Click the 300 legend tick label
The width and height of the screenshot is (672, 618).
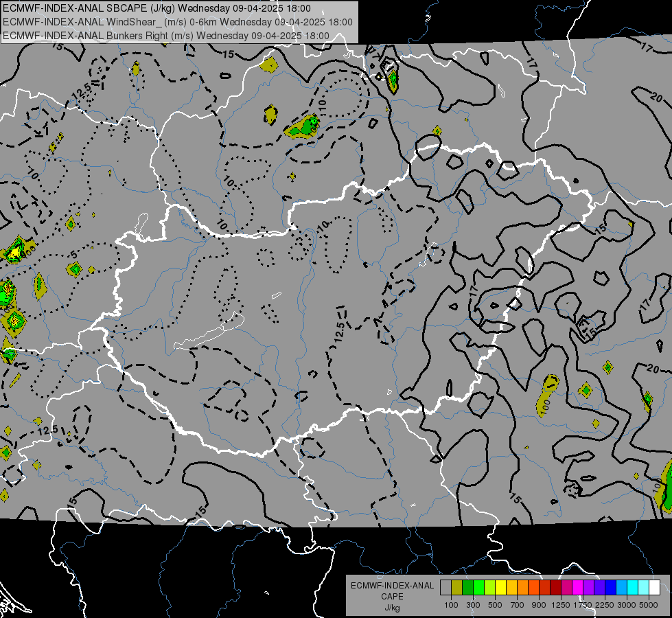473,605
